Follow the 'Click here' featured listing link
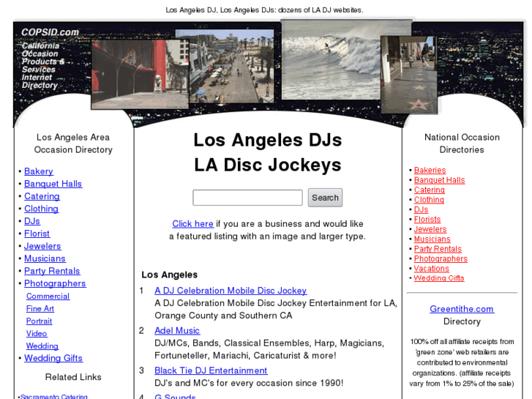Screen dimensions: 532x399 [192, 224]
